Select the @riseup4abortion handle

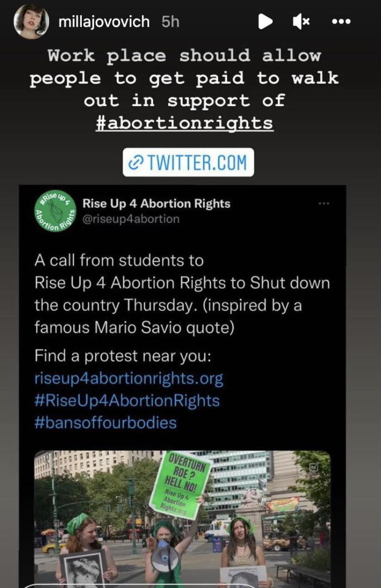[130, 219]
